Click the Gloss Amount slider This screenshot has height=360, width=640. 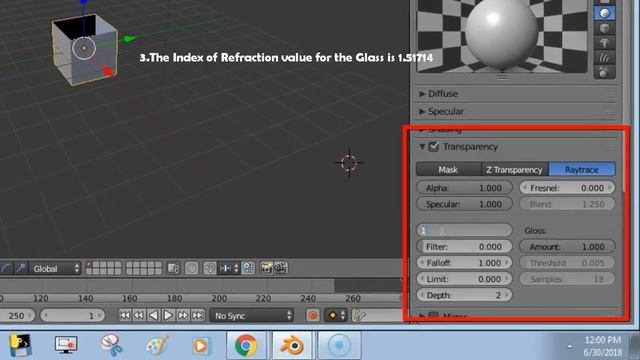pos(567,247)
